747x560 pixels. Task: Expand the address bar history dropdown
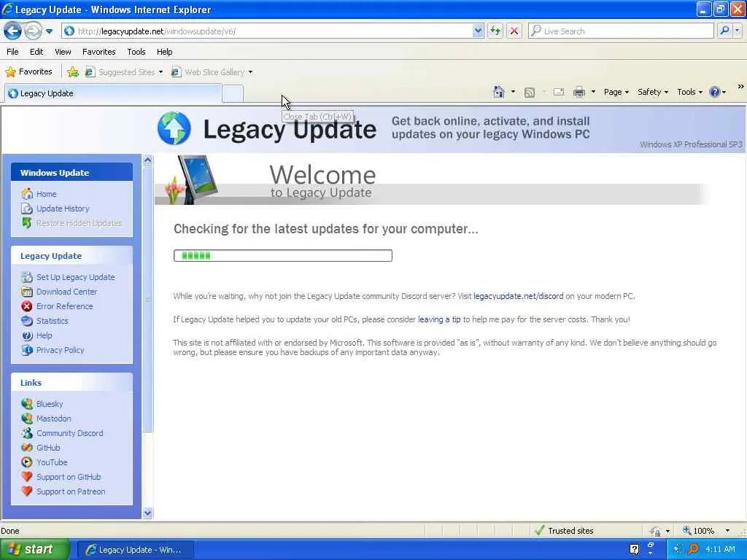click(x=478, y=31)
